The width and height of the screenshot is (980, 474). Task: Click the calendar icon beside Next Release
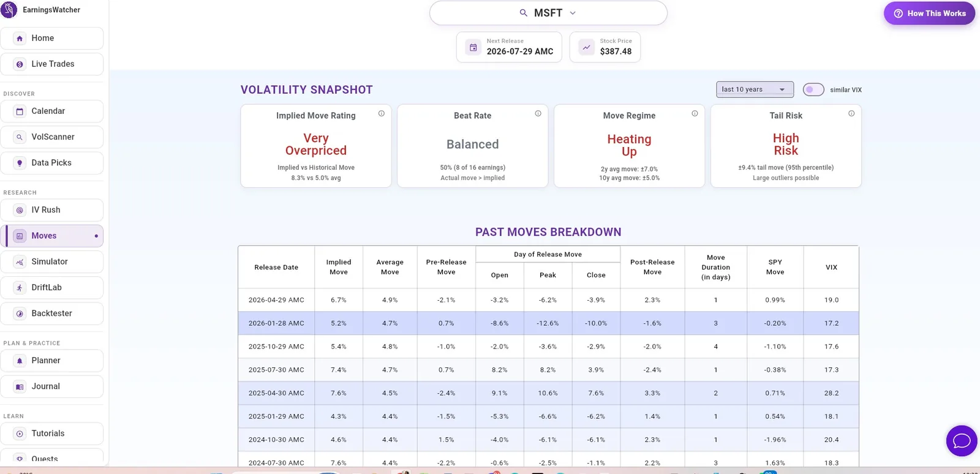[x=473, y=47]
